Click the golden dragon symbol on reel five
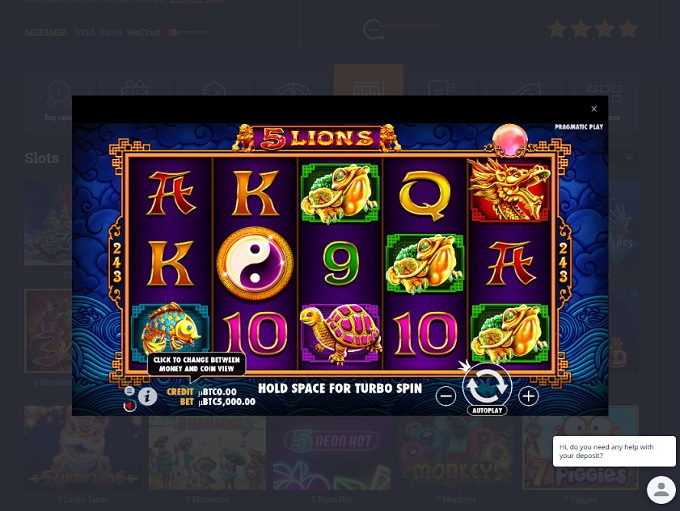680x511 pixels. point(510,190)
